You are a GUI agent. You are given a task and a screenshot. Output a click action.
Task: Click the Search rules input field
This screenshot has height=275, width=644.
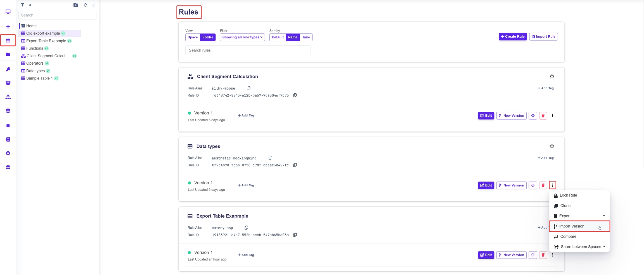coord(248,50)
